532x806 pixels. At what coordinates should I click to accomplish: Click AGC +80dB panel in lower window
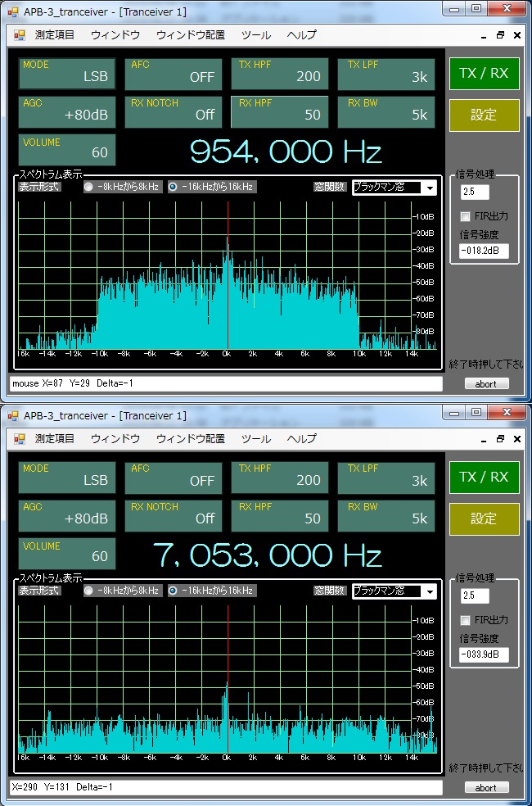tap(67, 516)
